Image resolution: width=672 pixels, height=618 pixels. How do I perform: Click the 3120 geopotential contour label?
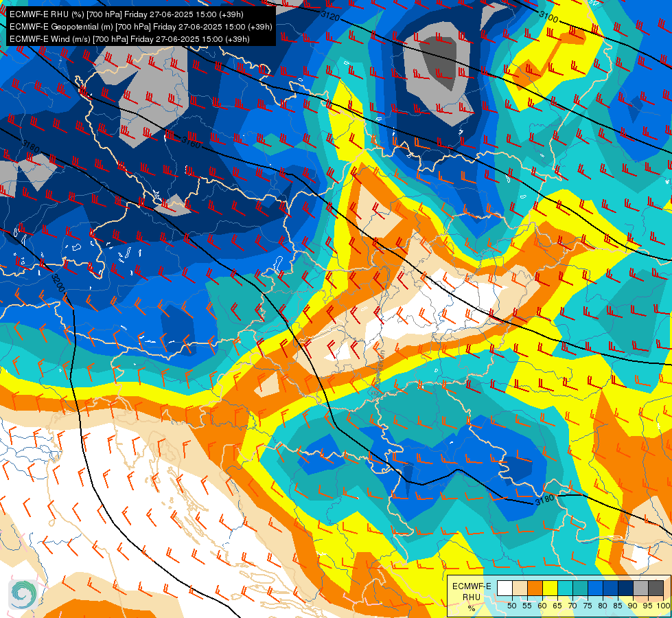330,16
